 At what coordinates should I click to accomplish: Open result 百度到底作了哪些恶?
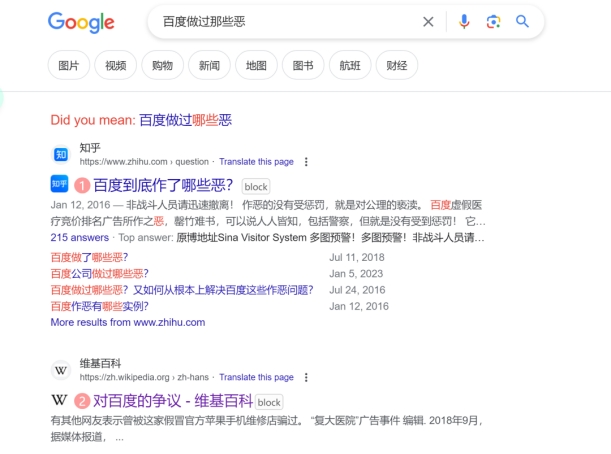point(163,185)
